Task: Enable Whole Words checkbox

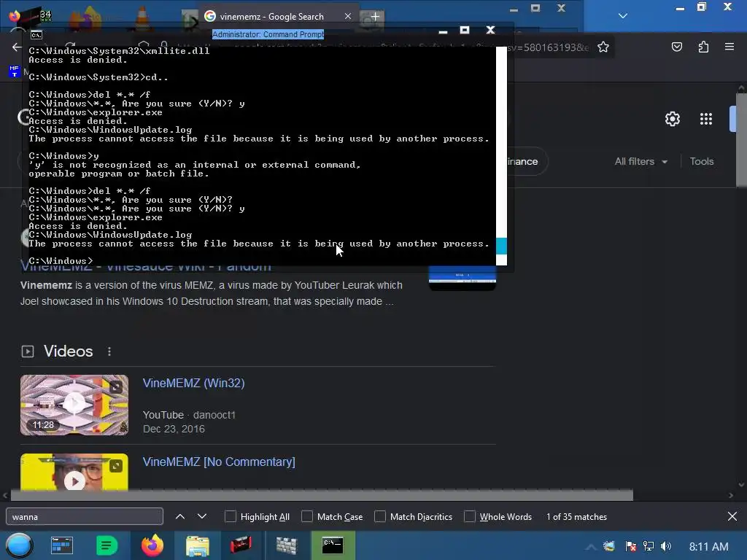Action: (470, 517)
